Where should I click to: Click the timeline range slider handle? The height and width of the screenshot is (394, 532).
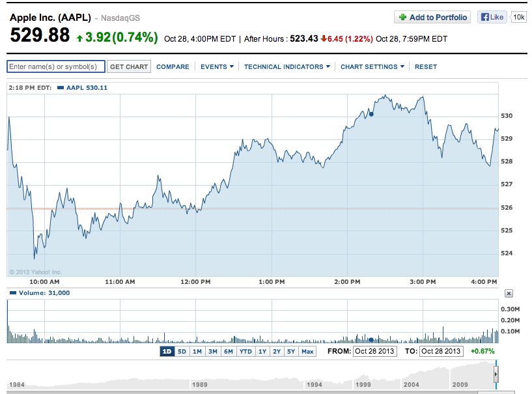(496, 376)
